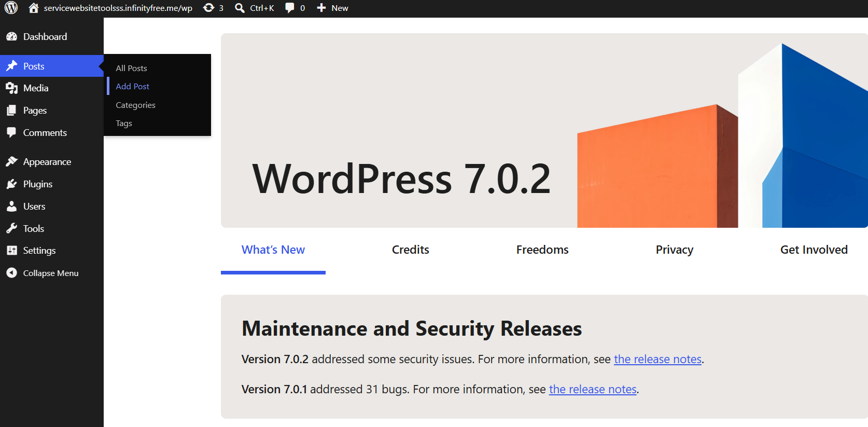Open the comments bubble icon in admin bar
This screenshot has width=868, height=427.
pyautogui.click(x=290, y=8)
